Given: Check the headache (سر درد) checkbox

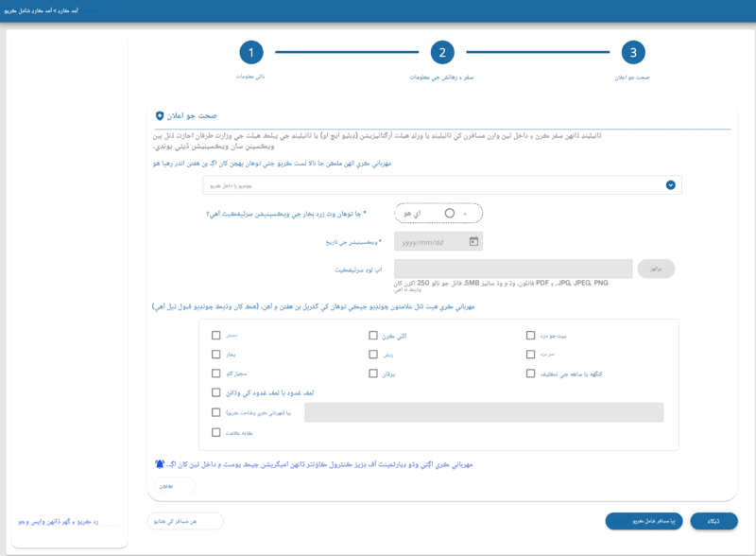Looking at the screenshot, I should point(530,355).
